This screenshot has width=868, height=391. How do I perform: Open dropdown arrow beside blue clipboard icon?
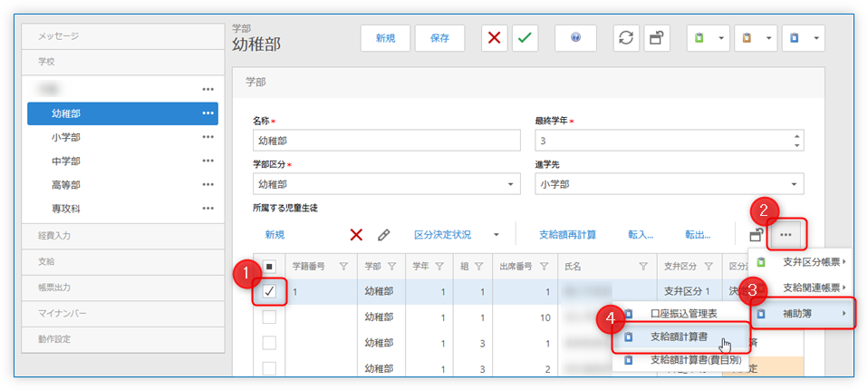pyautogui.click(x=816, y=38)
